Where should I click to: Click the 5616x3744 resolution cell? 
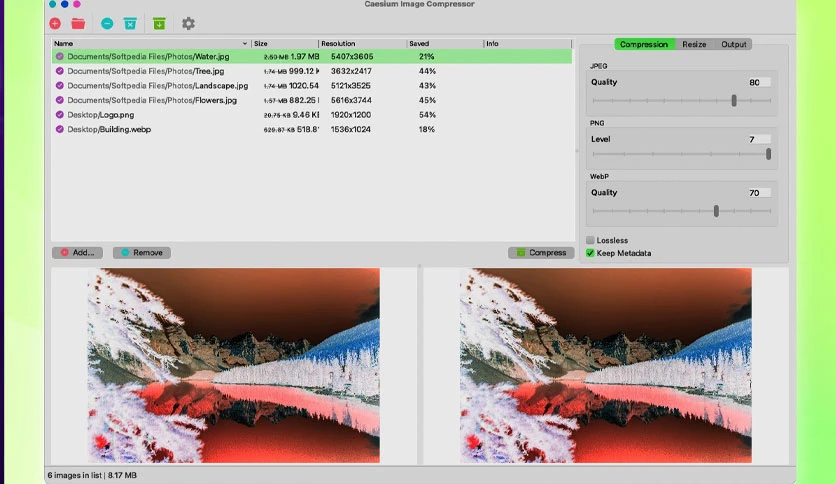point(351,100)
